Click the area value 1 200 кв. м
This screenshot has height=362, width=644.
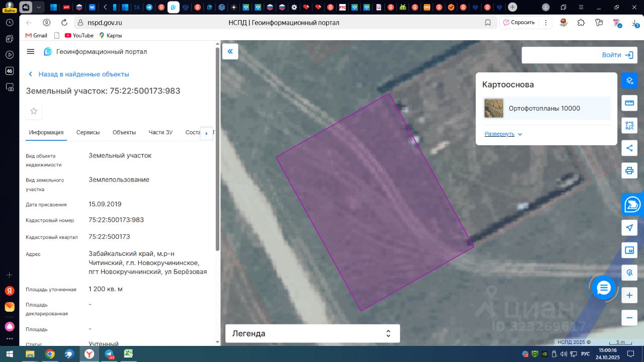pos(106,289)
